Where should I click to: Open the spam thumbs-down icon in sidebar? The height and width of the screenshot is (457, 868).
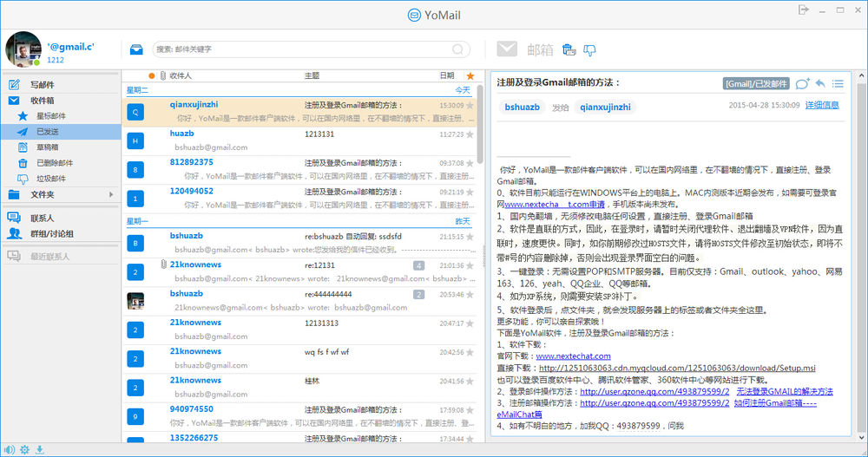23,179
